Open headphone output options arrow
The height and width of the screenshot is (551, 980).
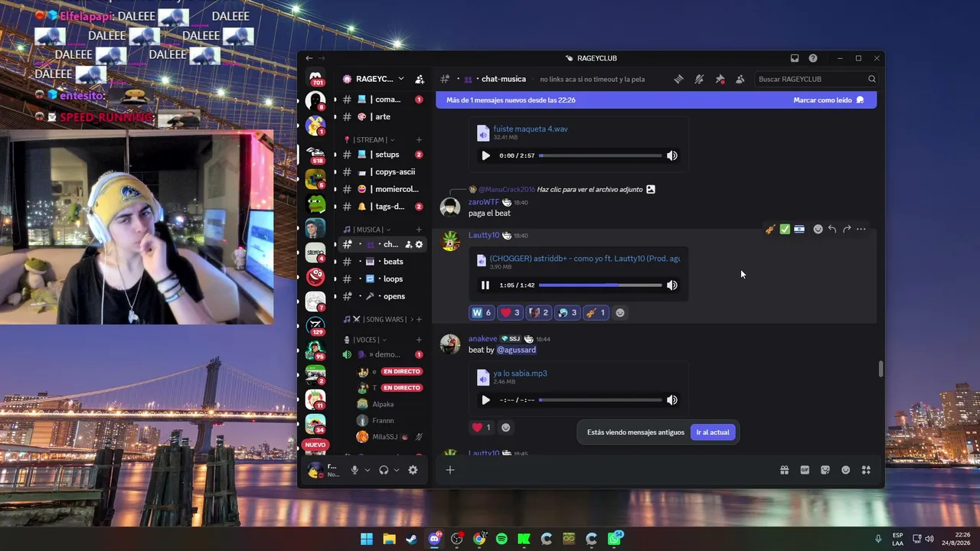click(x=397, y=470)
